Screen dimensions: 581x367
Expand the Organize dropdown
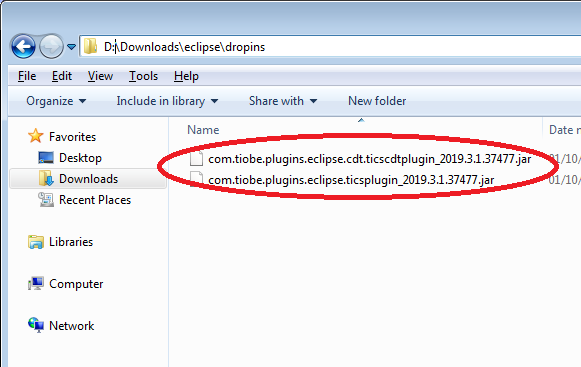click(56, 101)
